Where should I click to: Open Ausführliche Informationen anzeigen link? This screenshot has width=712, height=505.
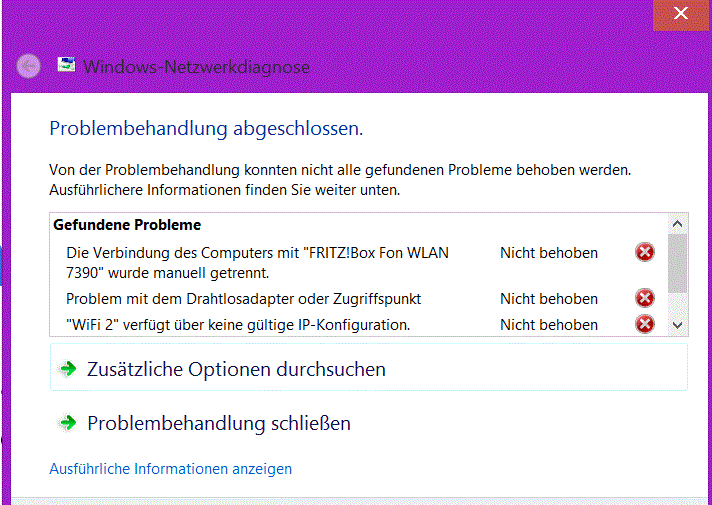[170, 468]
